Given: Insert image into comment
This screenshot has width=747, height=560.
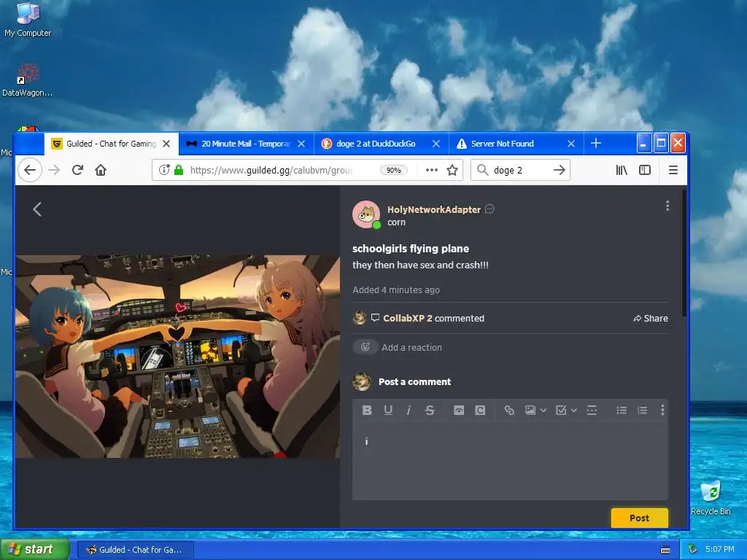Looking at the screenshot, I should [530, 410].
